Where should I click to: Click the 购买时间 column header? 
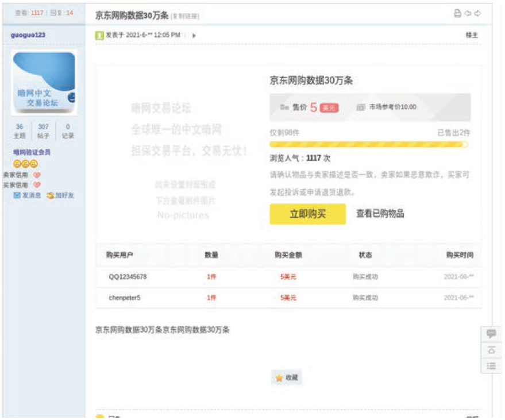460,255
